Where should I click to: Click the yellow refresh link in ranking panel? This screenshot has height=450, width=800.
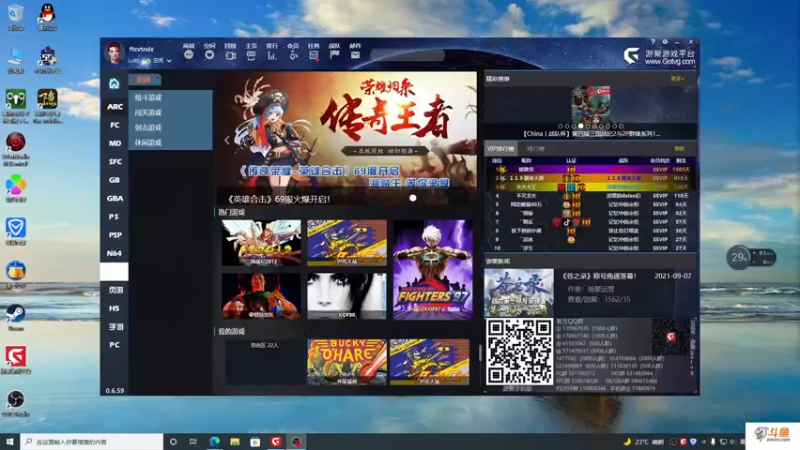(680, 149)
